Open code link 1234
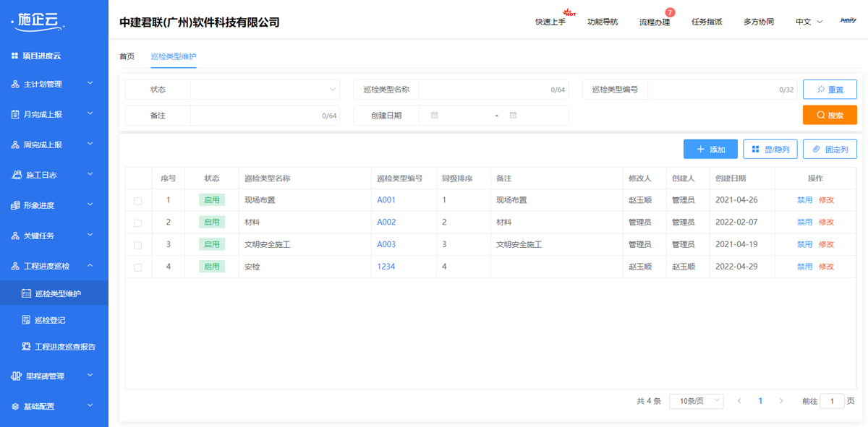Screen dimensions: 868x427 click(386, 267)
